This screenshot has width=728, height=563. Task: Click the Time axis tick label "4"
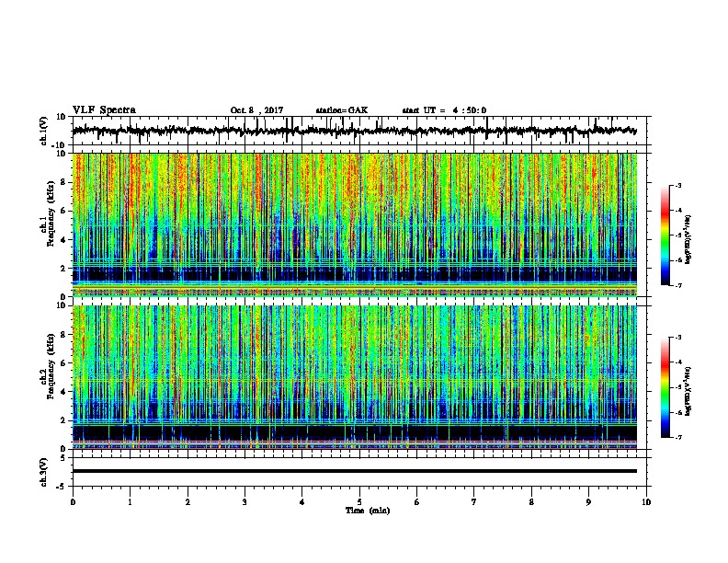click(302, 502)
